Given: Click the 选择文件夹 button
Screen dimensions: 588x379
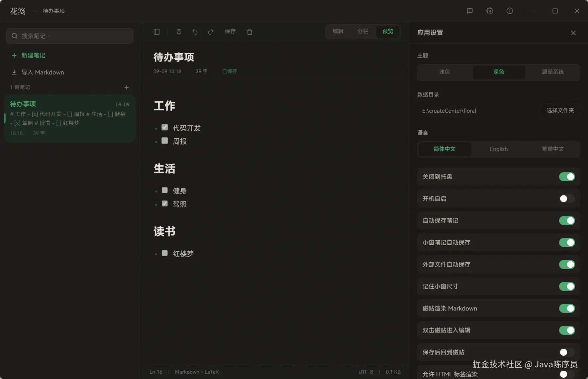Looking at the screenshot, I should 560,110.
